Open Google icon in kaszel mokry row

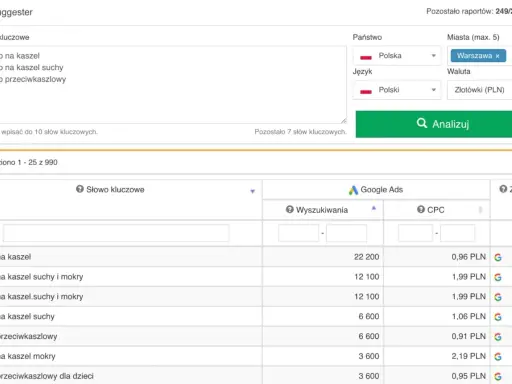[x=498, y=356]
